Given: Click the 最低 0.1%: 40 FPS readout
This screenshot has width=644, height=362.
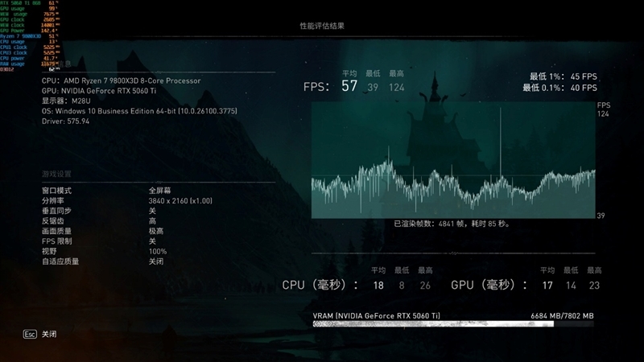Looking at the screenshot, I should 559,88.
